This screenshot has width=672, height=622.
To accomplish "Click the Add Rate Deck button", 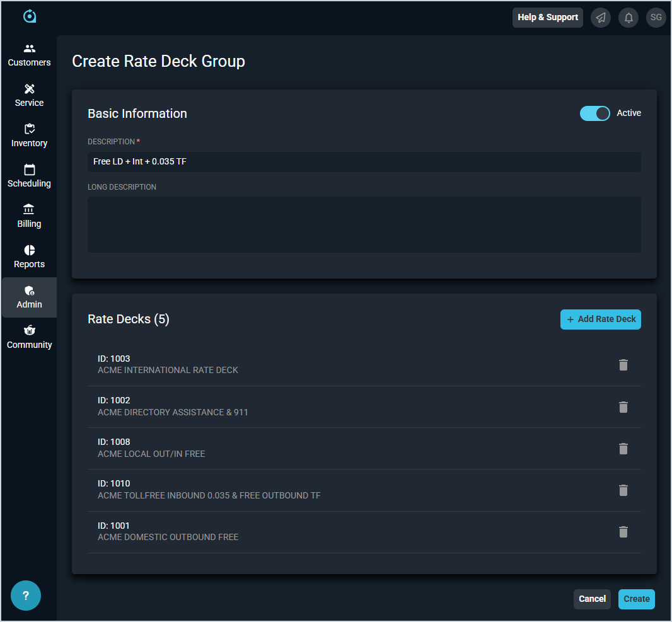I will coord(600,320).
